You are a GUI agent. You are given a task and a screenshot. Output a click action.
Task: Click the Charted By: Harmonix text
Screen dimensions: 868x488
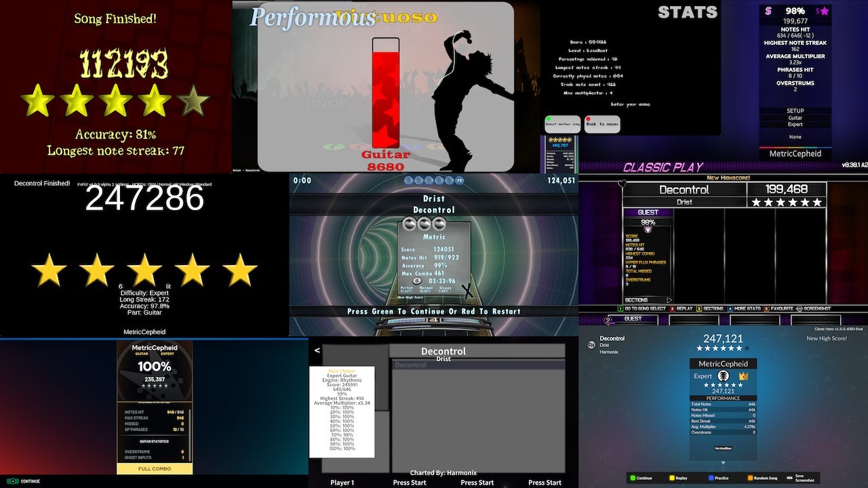[443, 473]
